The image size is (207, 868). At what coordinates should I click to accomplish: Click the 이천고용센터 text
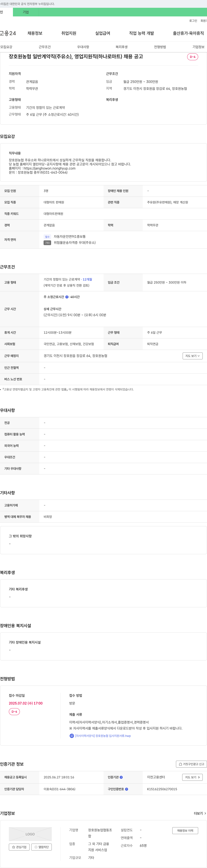point(156,777)
